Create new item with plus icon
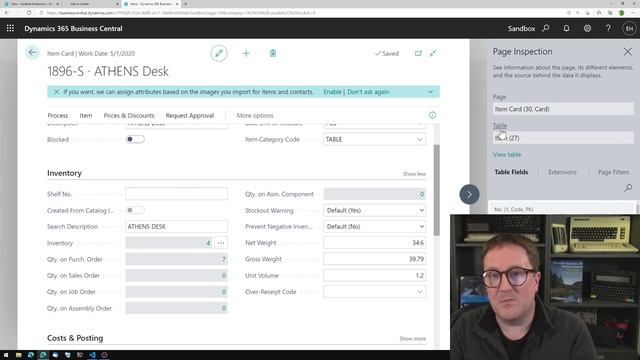This screenshot has width=640, height=360. pos(246,53)
